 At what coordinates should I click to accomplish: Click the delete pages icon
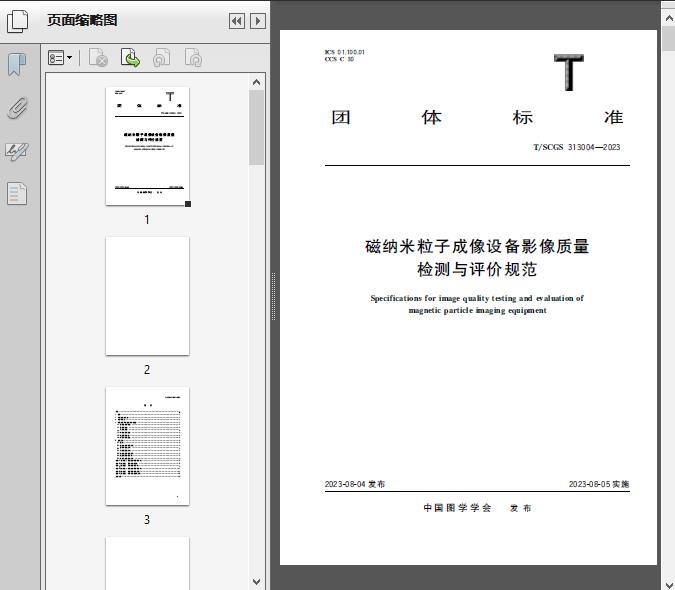coord(98,59)
